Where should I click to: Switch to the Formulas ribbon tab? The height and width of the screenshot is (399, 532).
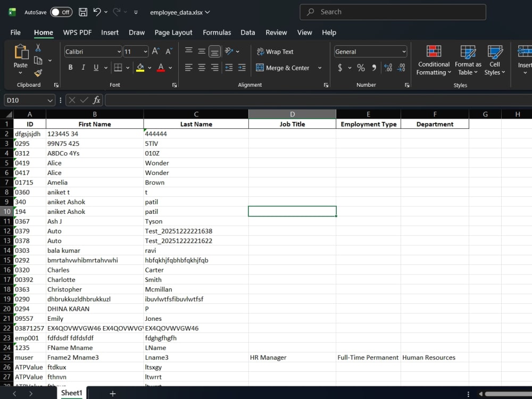[x=217, y=32]
